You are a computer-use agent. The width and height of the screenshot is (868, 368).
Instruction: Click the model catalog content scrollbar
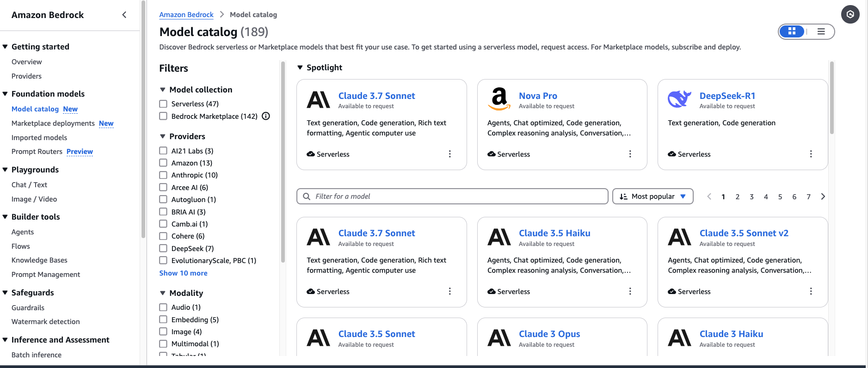[x=831, y=98]
